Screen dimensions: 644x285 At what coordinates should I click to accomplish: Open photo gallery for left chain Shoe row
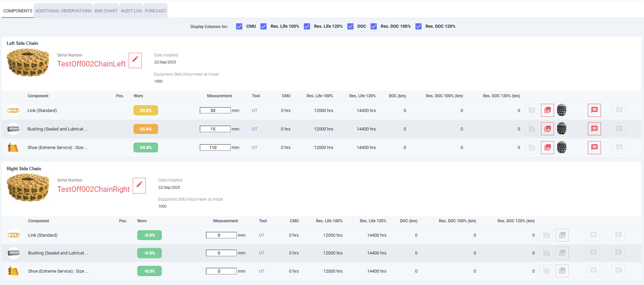tap(548, 148)
